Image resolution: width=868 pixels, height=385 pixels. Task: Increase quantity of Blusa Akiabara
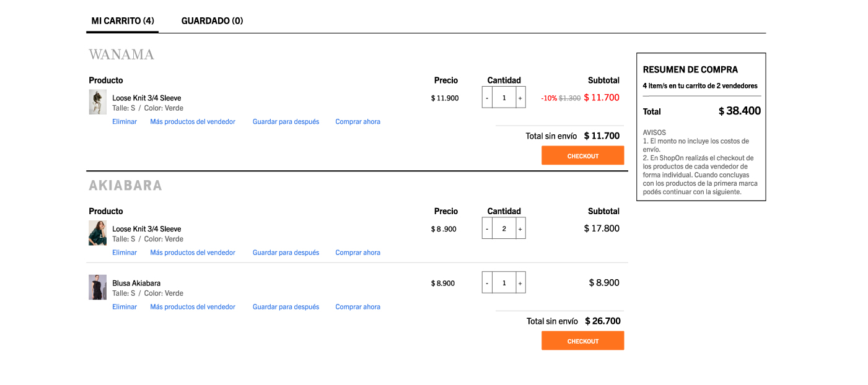click(520, 283)
